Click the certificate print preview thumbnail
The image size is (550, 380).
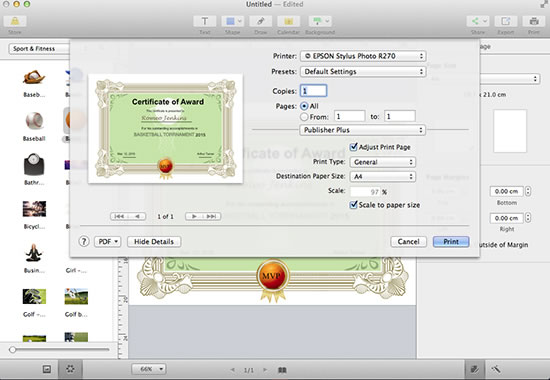166,128
